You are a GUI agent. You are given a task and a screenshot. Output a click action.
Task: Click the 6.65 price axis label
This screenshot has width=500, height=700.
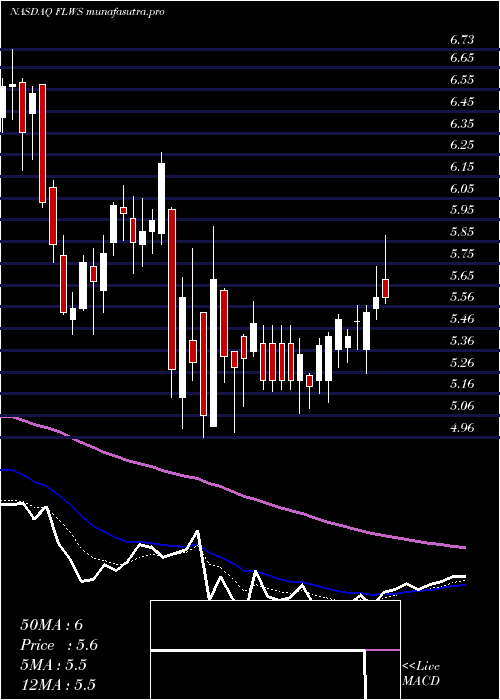[462, 58]
